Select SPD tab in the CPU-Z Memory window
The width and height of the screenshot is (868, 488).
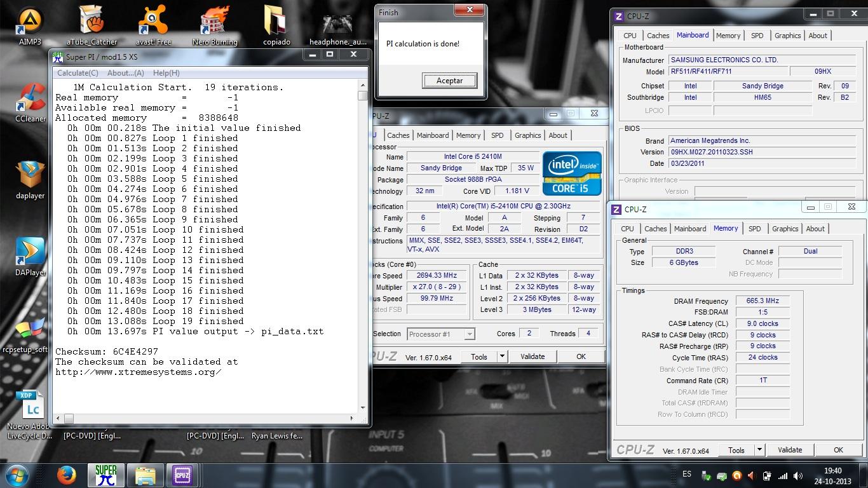pos(755,229)
